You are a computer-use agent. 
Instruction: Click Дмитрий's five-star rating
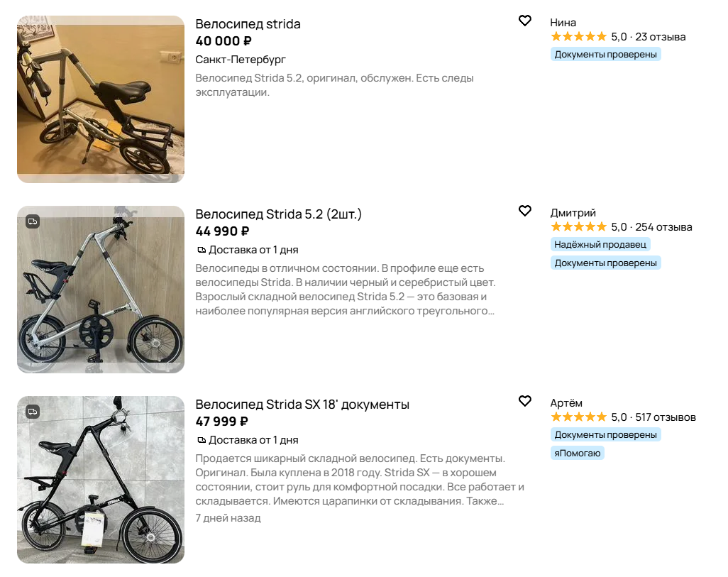pyautogui.click(x=578, y=227)
